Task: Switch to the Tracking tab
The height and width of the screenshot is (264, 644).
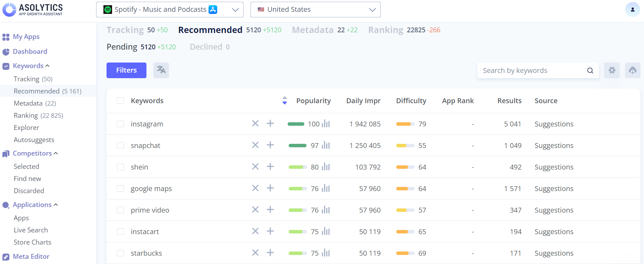Action: 125,30
